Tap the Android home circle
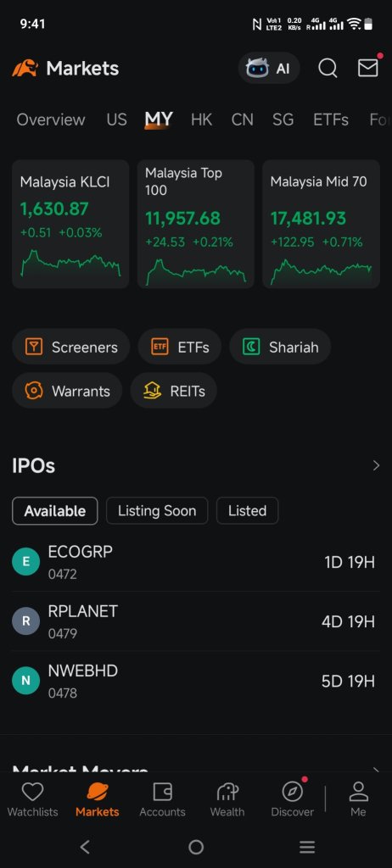 196,847
